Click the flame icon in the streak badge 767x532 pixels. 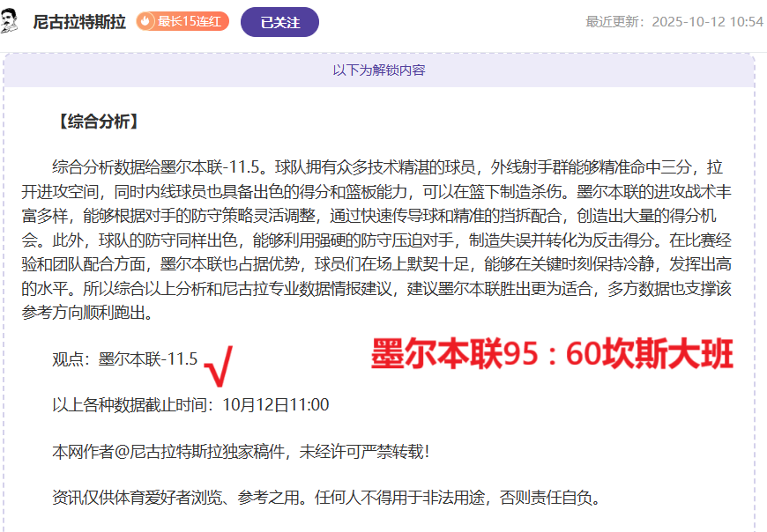[147, 22]
